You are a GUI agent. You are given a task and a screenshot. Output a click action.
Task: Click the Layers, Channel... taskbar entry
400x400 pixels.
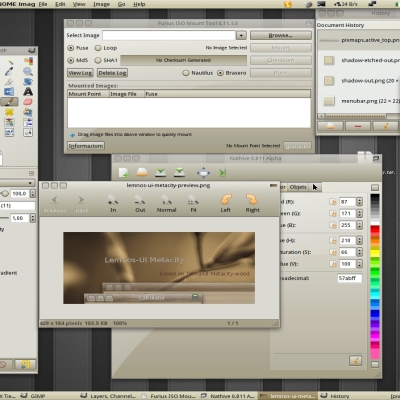(x=109, y=396)
